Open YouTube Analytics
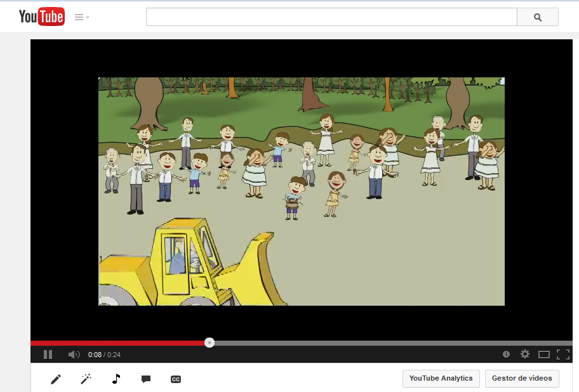The height and width of the screenshot is (392, 579). (441, 378)
